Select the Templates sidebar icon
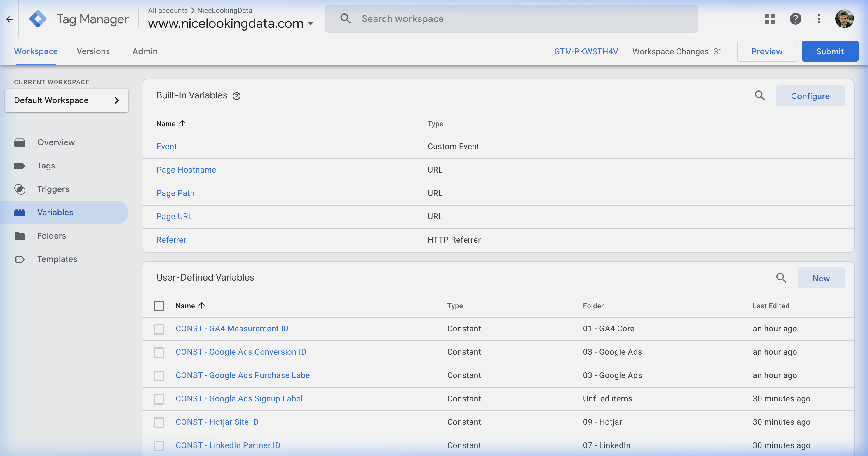Screen dimensions: 868x456 [x=20, y=259]
